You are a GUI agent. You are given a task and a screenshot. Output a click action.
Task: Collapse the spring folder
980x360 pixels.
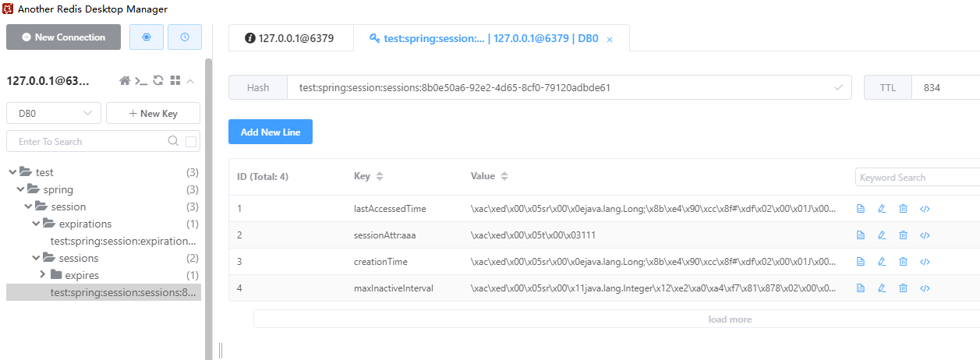21,189
